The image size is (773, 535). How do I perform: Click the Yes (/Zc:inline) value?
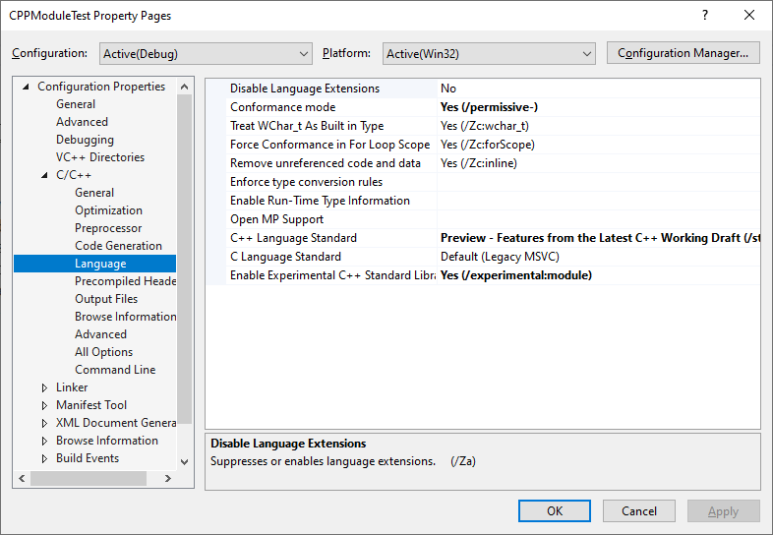(479, 164)
